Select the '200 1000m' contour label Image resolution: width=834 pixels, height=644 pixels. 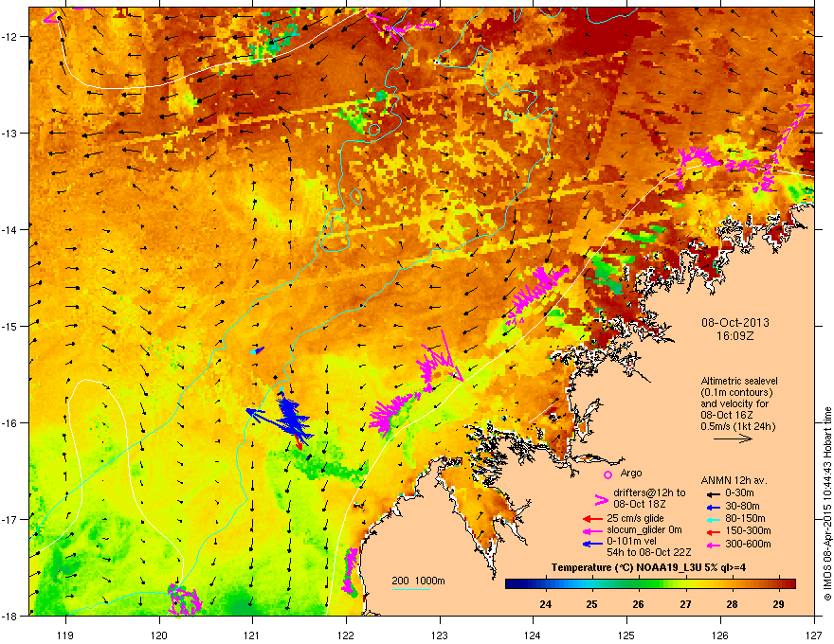pos(418,581)
